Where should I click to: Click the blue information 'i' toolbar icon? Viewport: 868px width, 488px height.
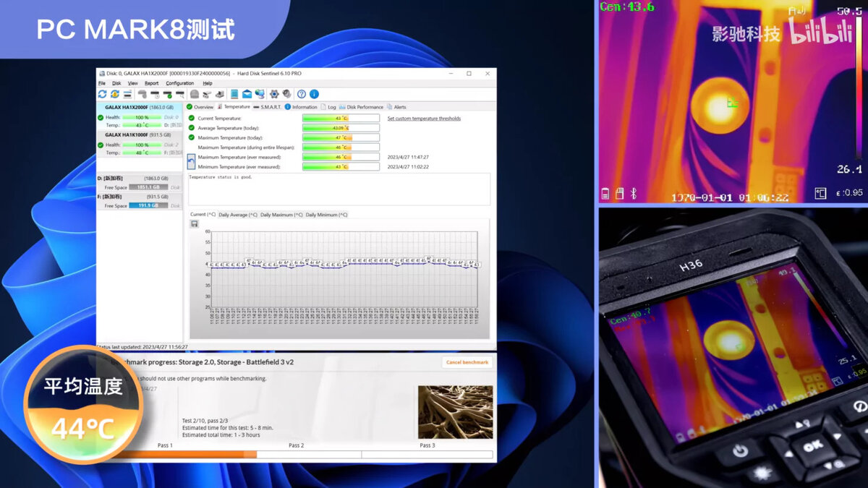coord(314,94)
